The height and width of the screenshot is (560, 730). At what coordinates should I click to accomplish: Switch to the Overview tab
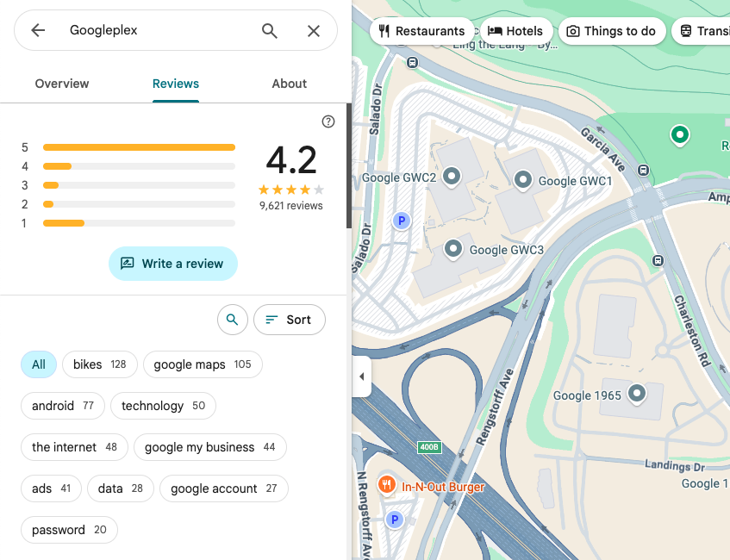[x=62, y=84]
